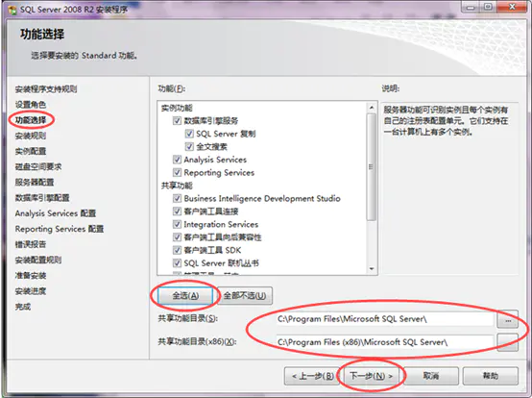Click the 全选(A) select all button
Viewport: 532px width, 398px height.
[185, 295]
